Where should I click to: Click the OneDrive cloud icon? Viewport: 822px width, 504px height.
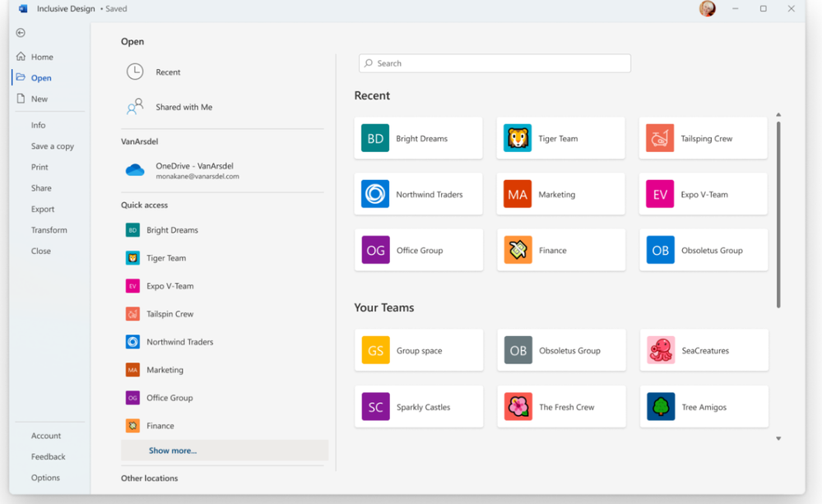tap(135, 169)
